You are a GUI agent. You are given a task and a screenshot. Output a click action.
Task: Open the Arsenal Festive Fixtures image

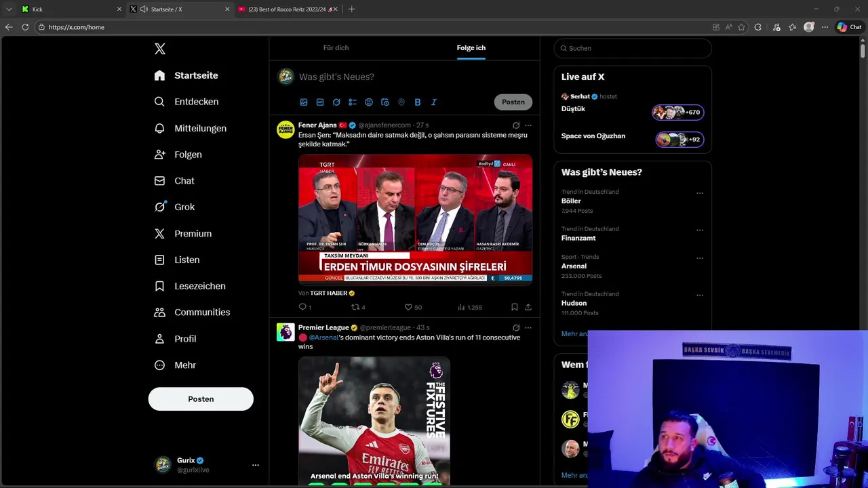coord(374,421)
